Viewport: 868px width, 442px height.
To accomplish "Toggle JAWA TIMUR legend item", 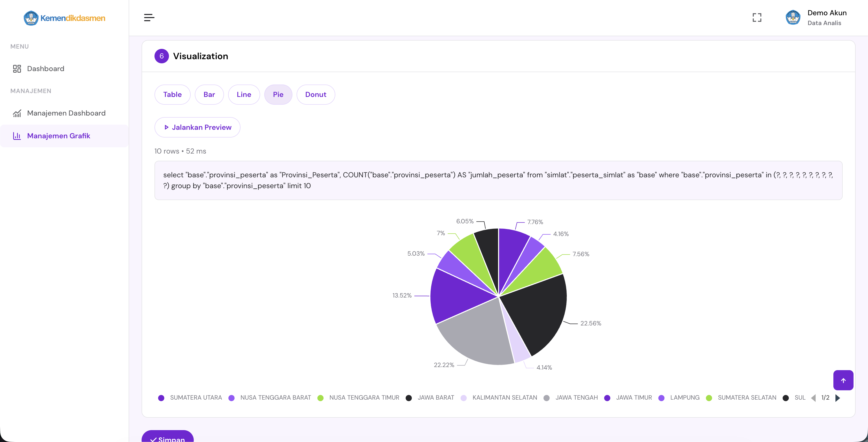I will pyautogui.click(x=628, y=398).
